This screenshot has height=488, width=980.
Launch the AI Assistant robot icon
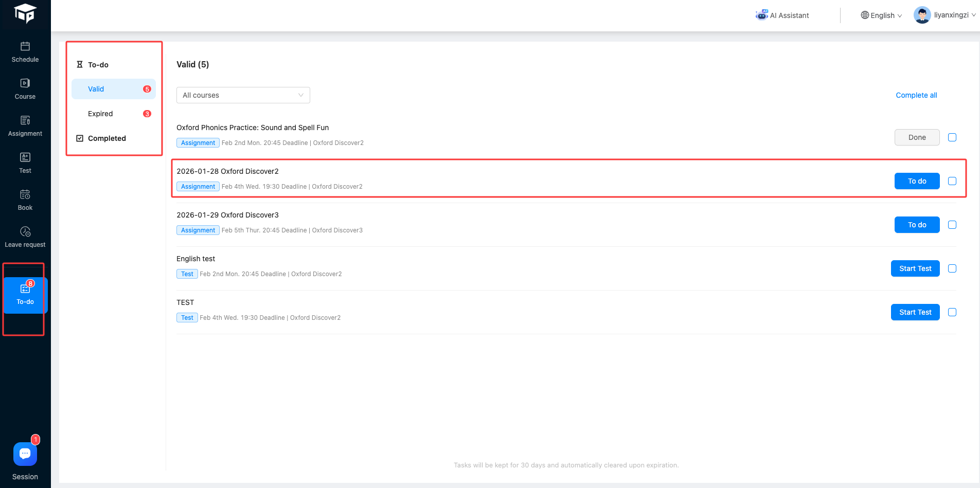click(761, 15)
